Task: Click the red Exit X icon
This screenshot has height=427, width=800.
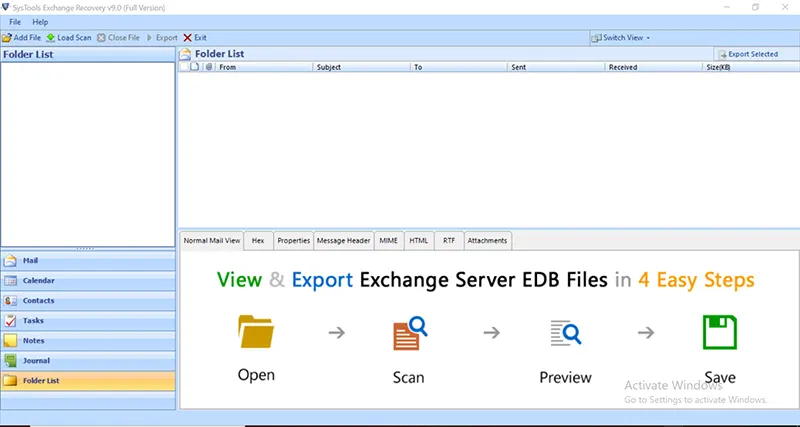Action: coord(187,38)
